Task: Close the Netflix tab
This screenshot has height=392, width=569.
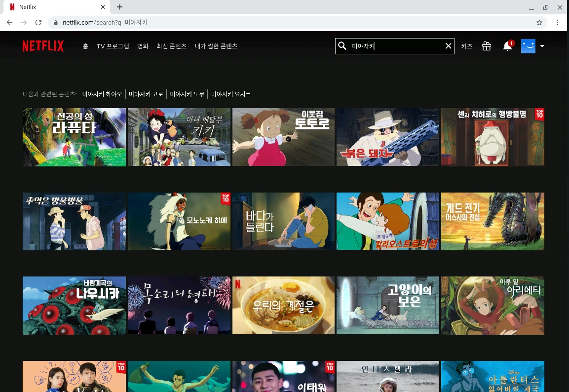Action: [x=103, y=7]
